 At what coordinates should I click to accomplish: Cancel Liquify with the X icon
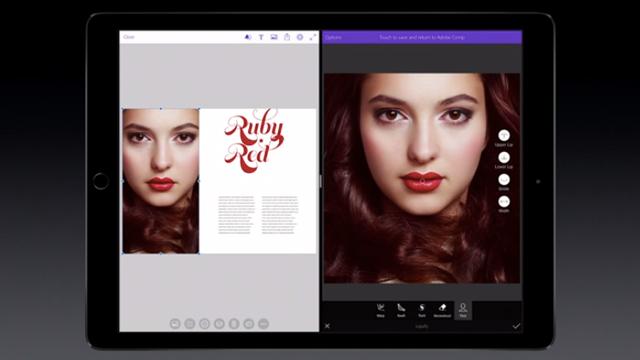point(327,326)
